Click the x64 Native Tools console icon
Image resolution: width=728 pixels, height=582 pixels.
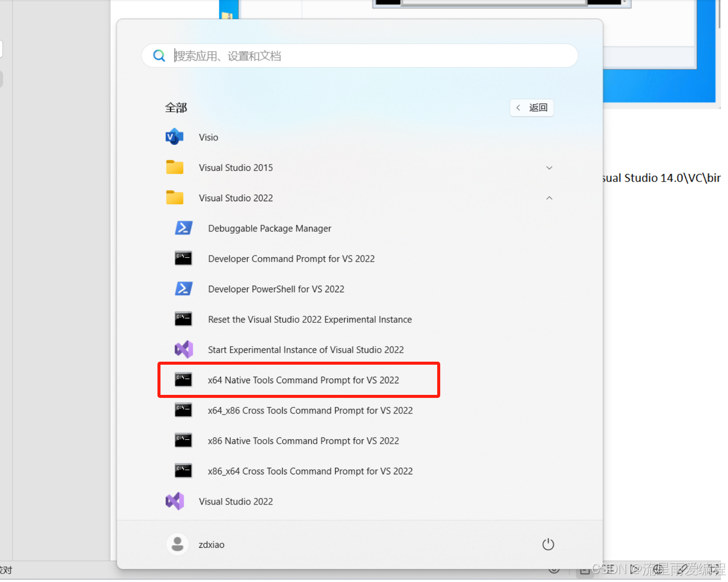183,379
